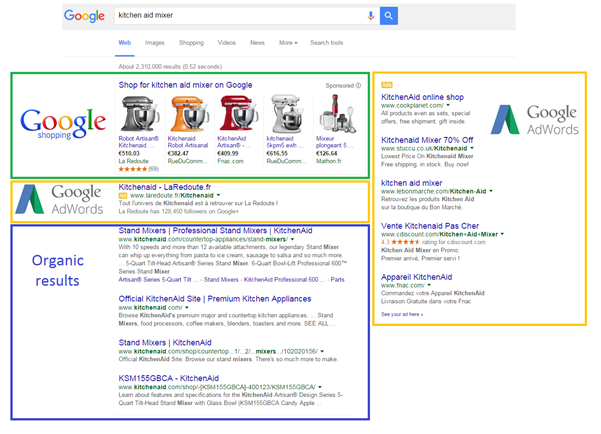Switch to the Shopping tab
This screenshot has height=434, width=601.
[x=191, y=43]
